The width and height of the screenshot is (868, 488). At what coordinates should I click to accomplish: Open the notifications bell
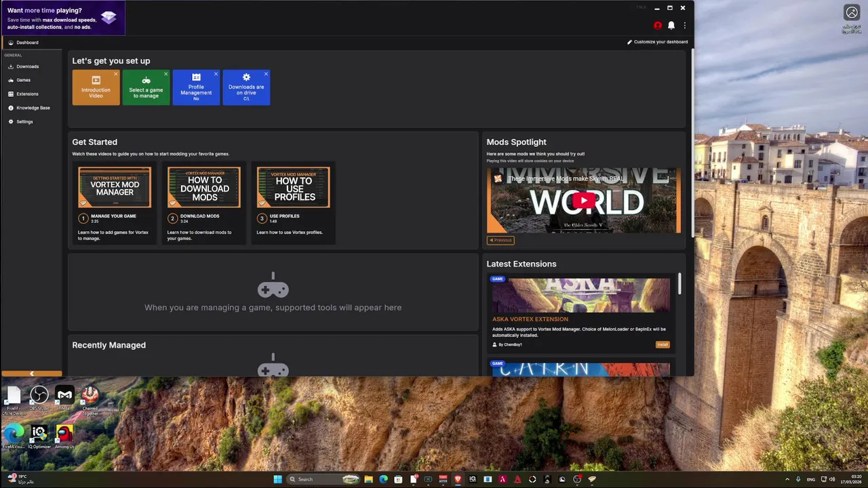(x=671, y=25)
